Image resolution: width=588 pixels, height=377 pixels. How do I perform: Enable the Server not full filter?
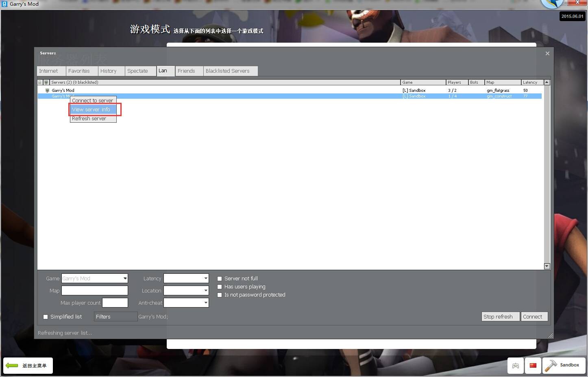pos(220,278)
